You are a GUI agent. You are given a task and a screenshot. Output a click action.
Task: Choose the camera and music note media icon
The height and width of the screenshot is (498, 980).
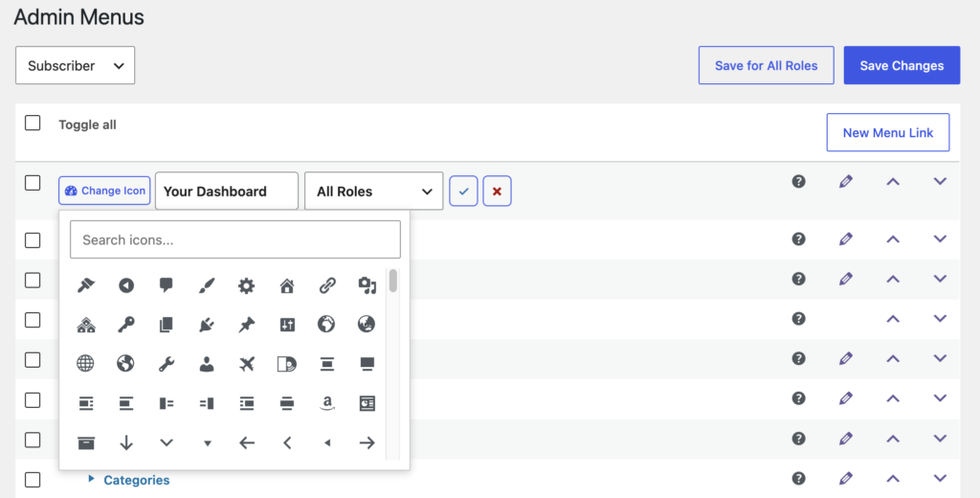367,285
